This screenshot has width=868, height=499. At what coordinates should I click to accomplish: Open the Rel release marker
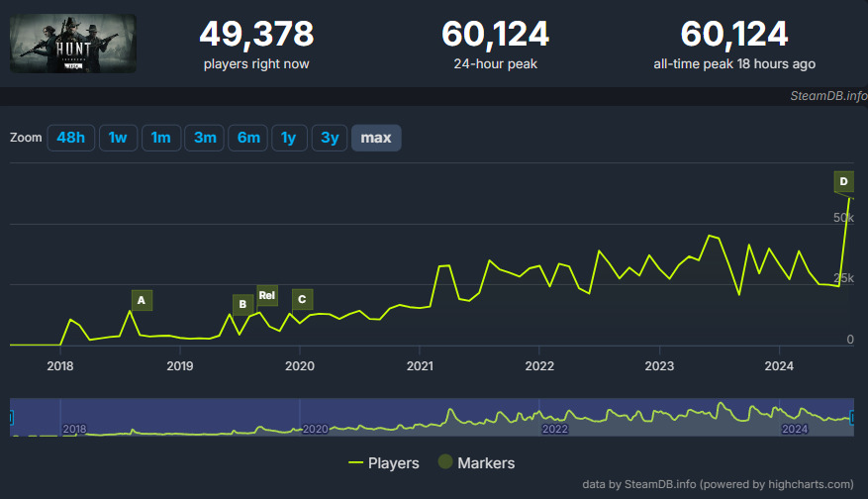click(267, 295)
